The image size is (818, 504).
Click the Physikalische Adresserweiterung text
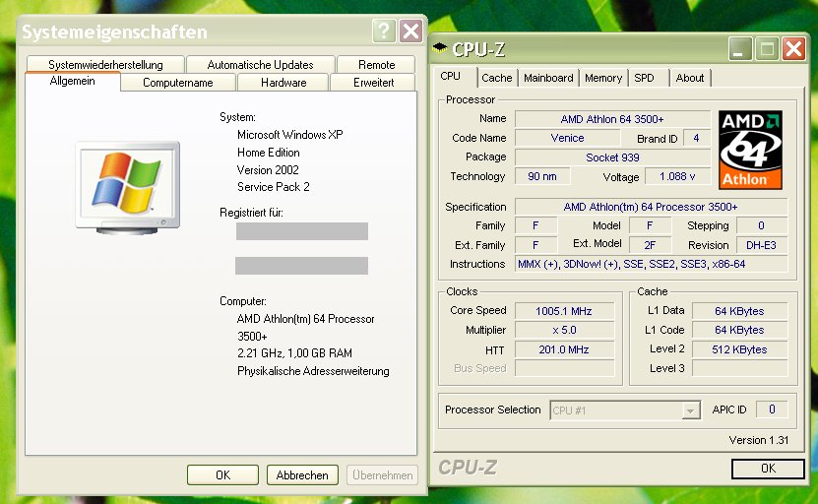pos(313,371)
